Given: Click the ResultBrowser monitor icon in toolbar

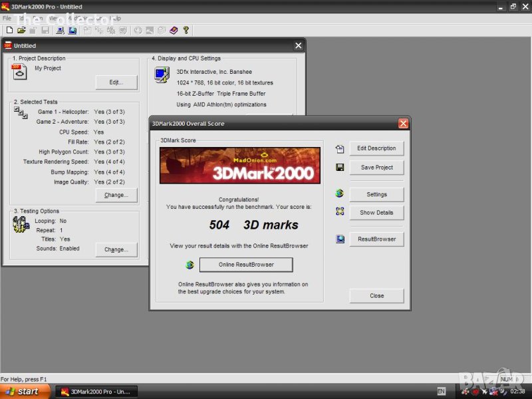Looking at the screenshot, I should pyautogui.click(x=72, y=30).
